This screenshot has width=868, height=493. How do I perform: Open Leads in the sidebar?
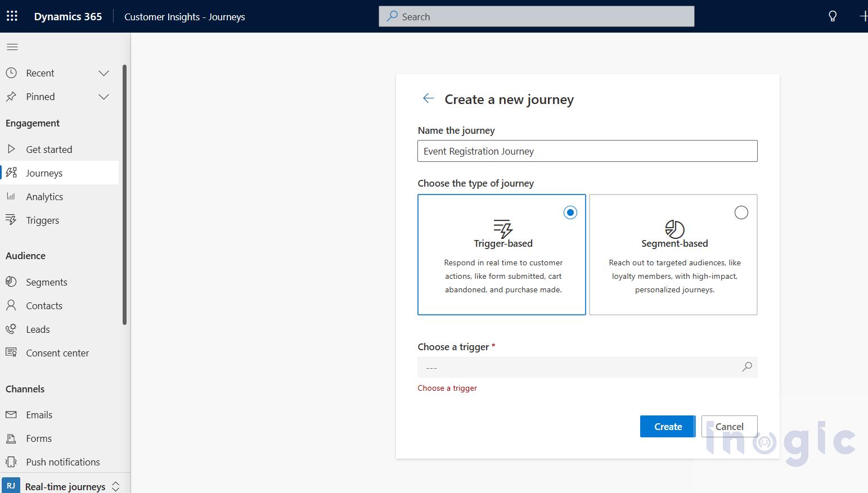point(60,329)
